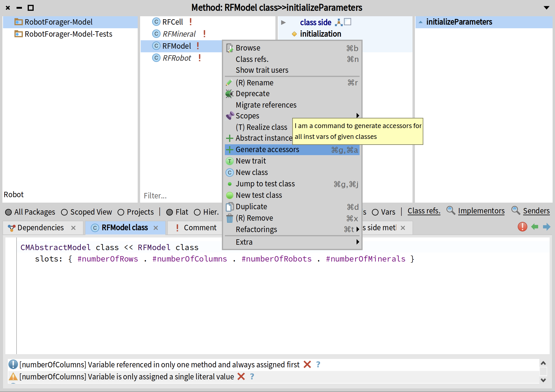Expand the Extra submenu
This screenshot has width=555, height=392.
coord(357,242)
